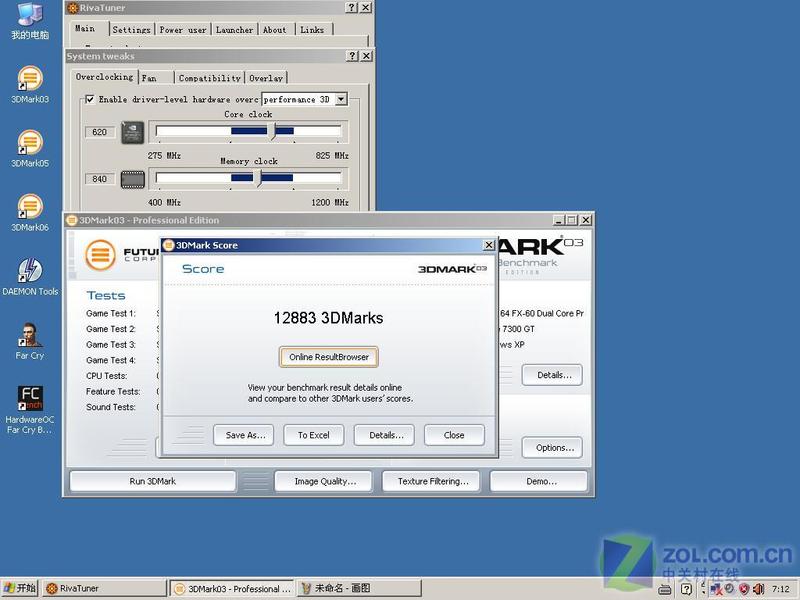
Task: Select the DAEMON Tools desktop icon
Action: pyautogui.click(x=30, y=277)
